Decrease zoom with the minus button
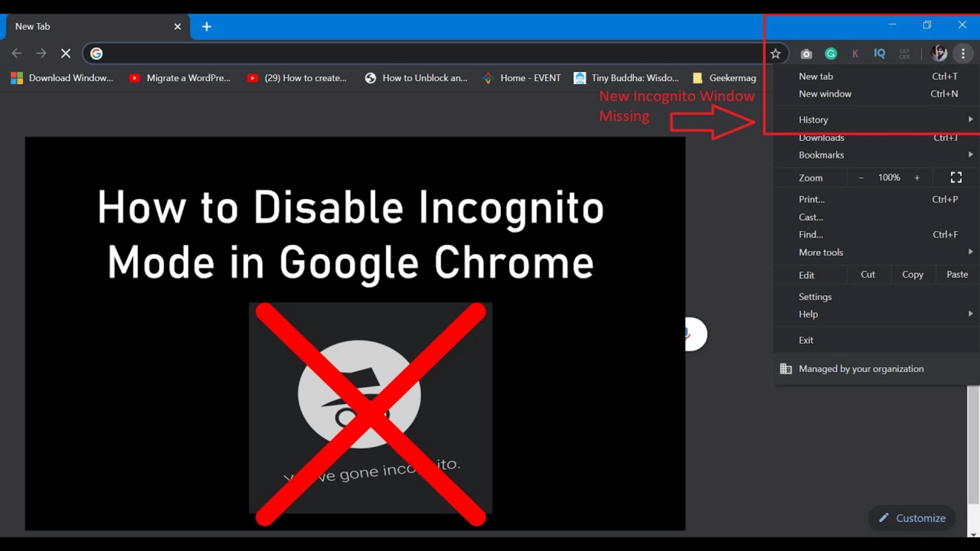This screenshot has height=551, width=980. click(861, 178)
